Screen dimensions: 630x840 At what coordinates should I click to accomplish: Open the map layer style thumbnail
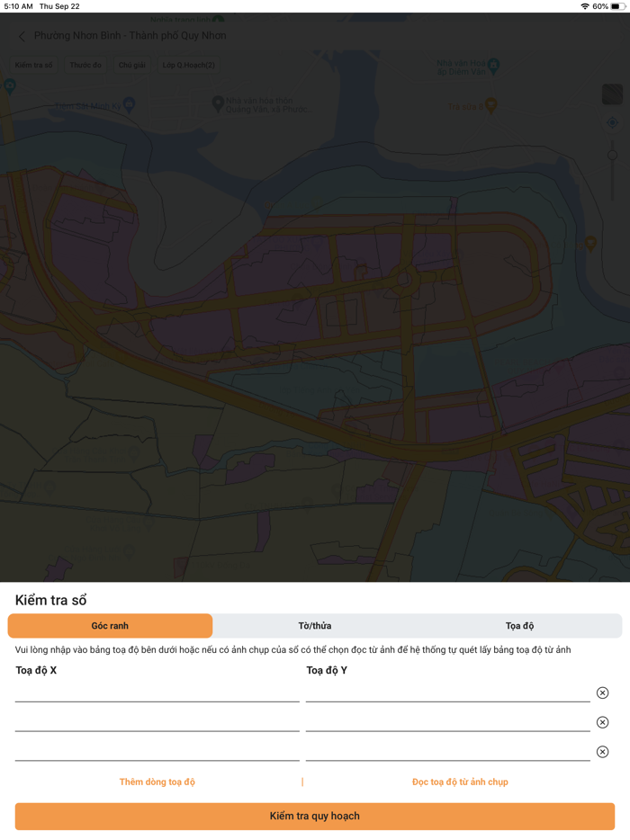pyautogui.click(x=612, y=94)
